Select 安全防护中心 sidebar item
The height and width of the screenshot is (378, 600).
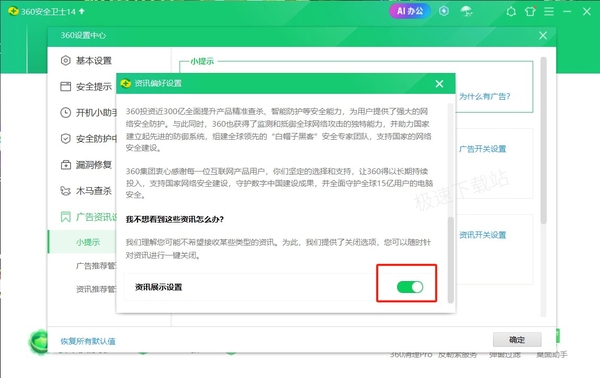point(96,138)
